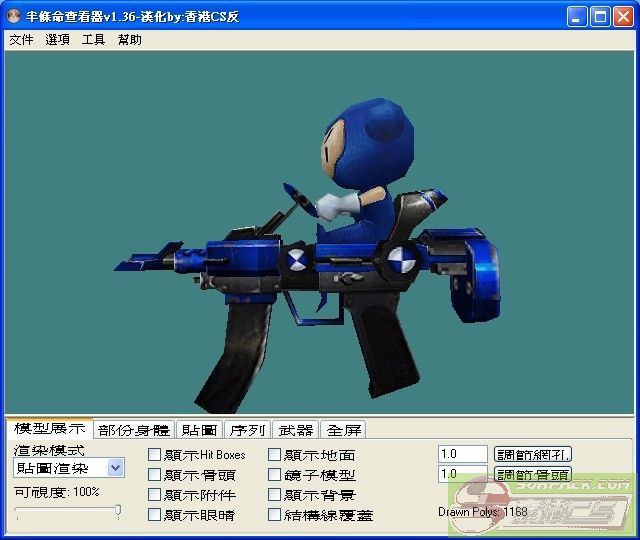Switch to the 貼圖 tab
Screen dimensions: 640x540
click(199, 430)
